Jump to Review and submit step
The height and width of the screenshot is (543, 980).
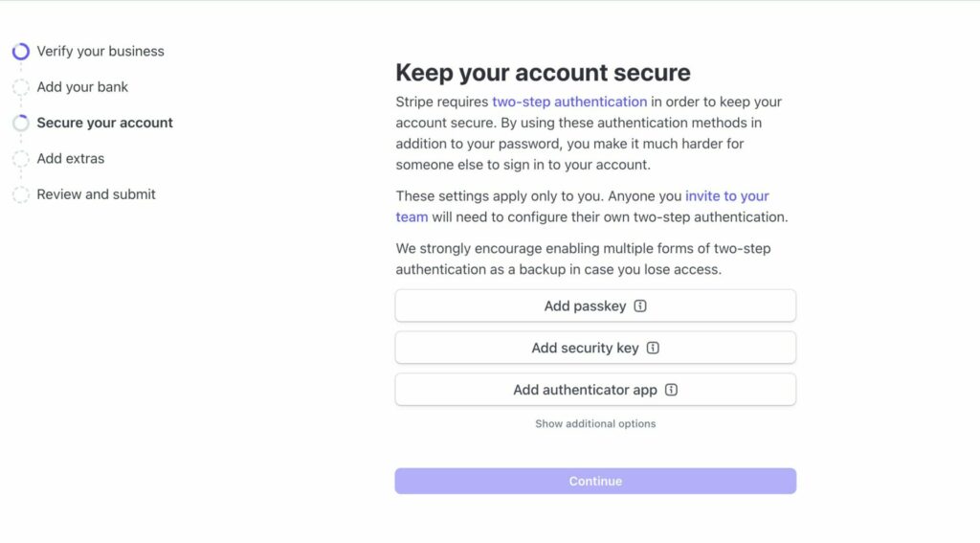tap(96, 194)
